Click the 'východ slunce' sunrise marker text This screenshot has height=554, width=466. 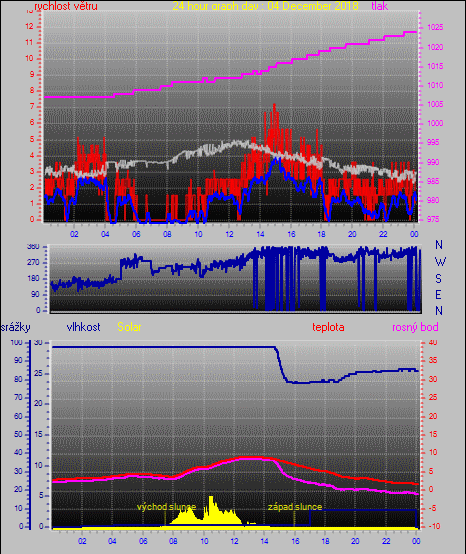166,507
